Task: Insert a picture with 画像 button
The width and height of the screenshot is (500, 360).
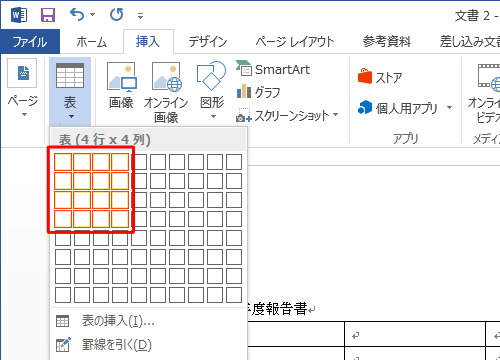Action: pos(121,86)
